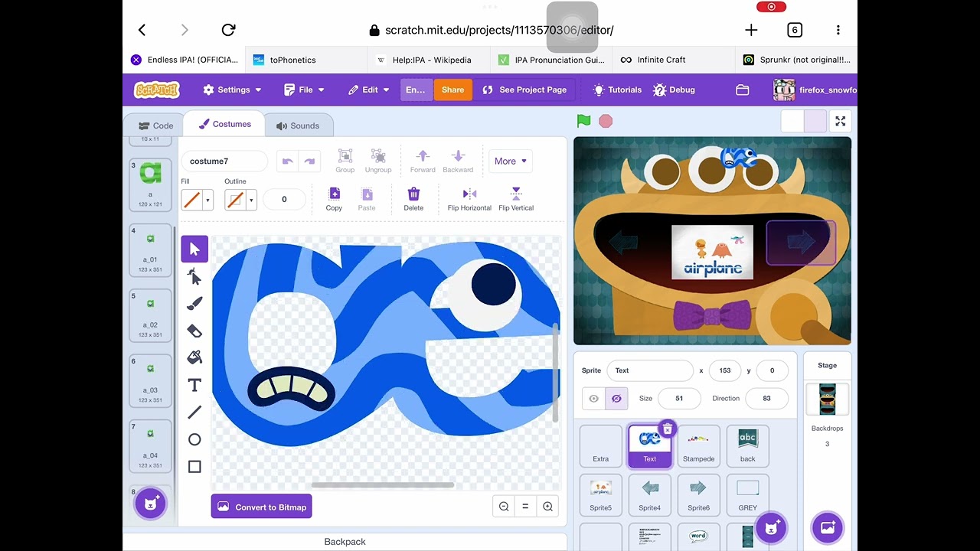Click the Redo arrow
This screenshot has height=551, width=980.
click(309, 161)
